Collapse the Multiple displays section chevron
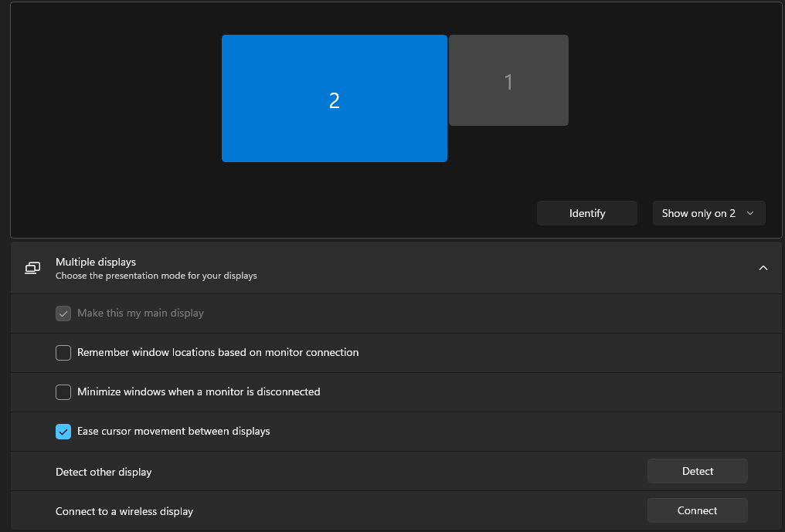 tap(763, 268)
